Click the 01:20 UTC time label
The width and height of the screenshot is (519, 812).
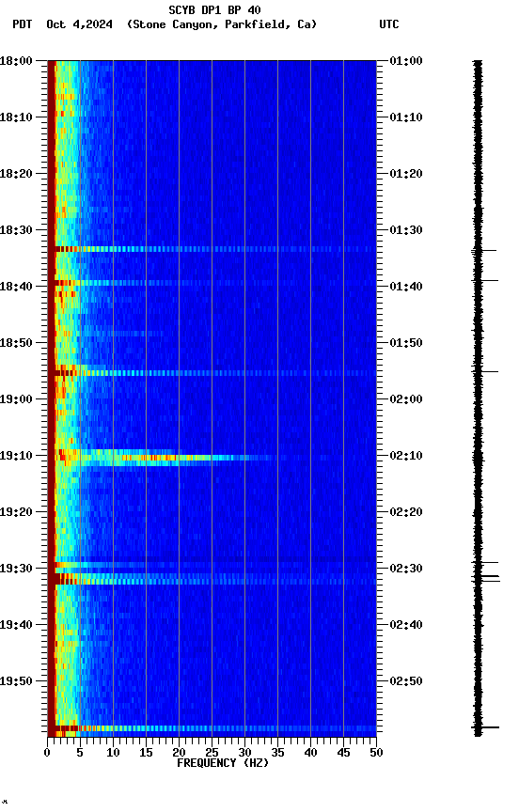[x=406, y=174]
